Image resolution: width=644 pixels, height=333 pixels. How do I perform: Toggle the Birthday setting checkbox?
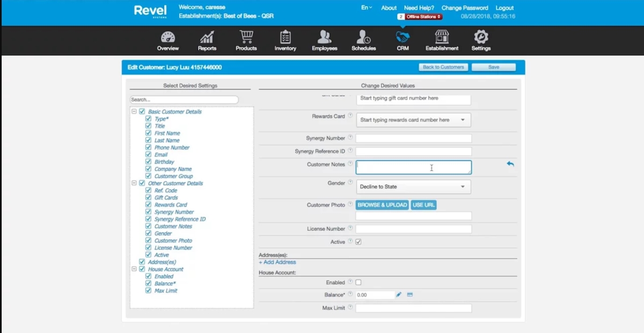[149, 162]
